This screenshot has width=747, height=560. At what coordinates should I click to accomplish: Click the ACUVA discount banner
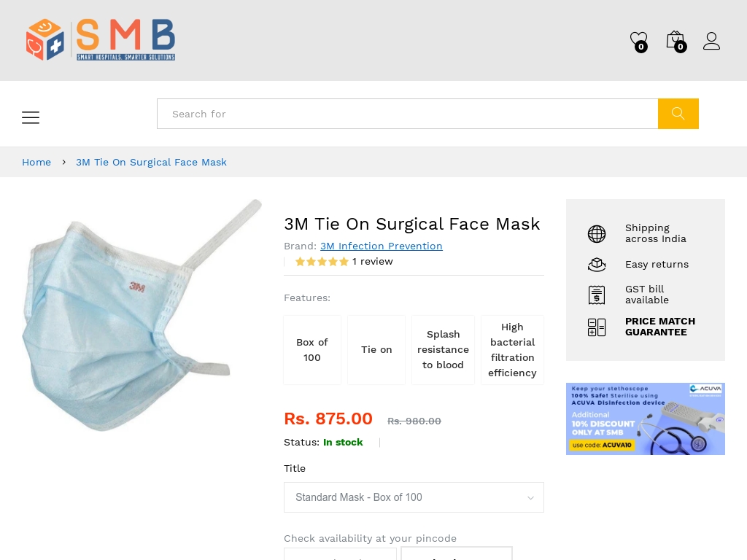tap(645, 419)
